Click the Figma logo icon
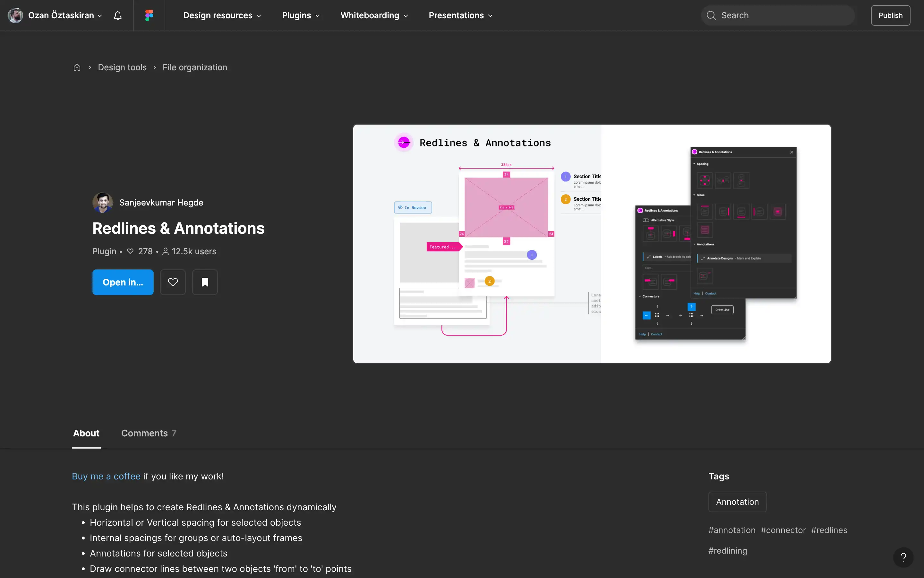924x578 pixels. [x=149, y=15]
